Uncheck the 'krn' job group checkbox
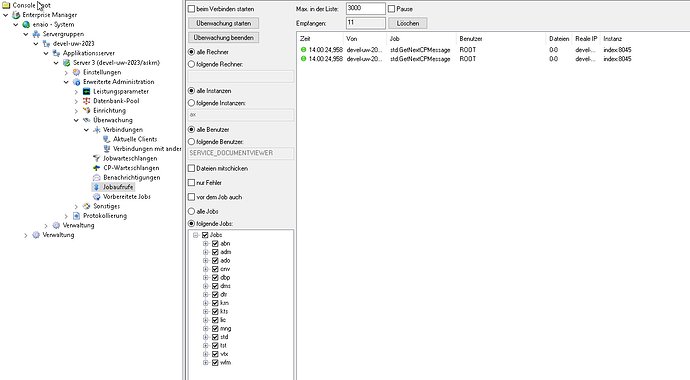The width and height of the screenshot is (690, 380). pos(215,303)
